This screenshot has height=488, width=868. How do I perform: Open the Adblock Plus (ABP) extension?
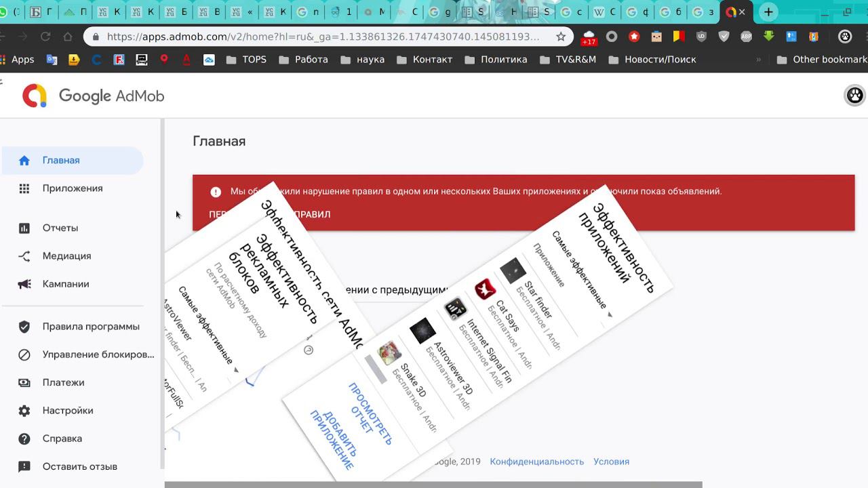point(746,37)
